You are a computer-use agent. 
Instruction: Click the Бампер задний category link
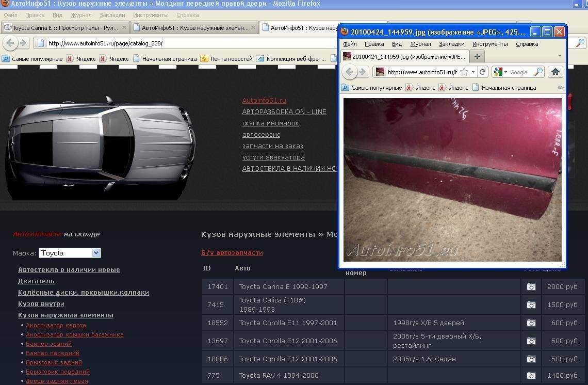(x=48, y=344)
